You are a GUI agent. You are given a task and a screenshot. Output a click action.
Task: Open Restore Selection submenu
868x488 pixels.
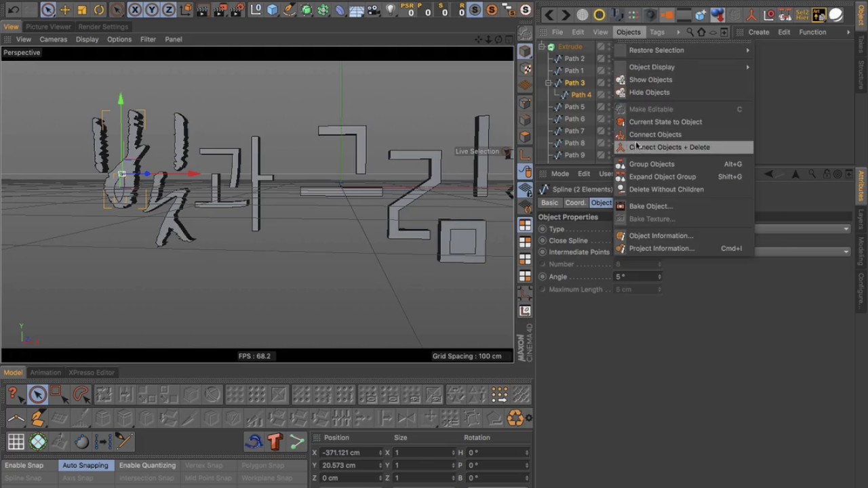click(684, 50)
